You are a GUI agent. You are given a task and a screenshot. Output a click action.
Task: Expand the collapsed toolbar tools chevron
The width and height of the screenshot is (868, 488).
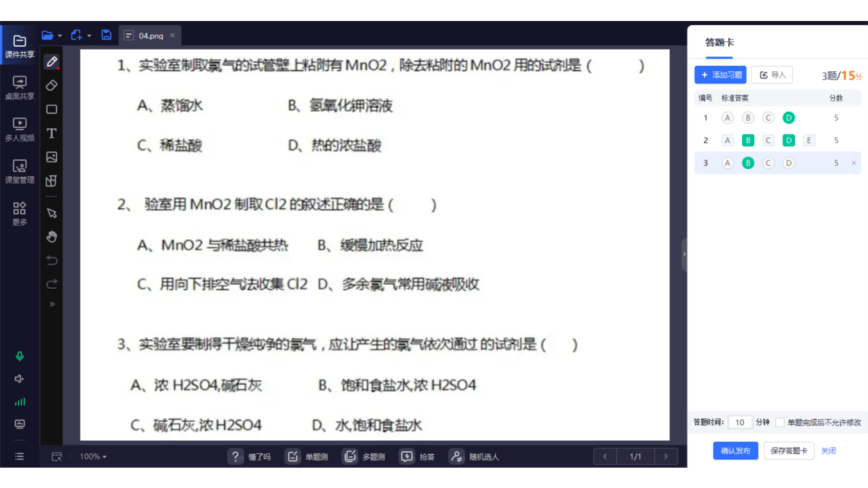click(52, 304)
